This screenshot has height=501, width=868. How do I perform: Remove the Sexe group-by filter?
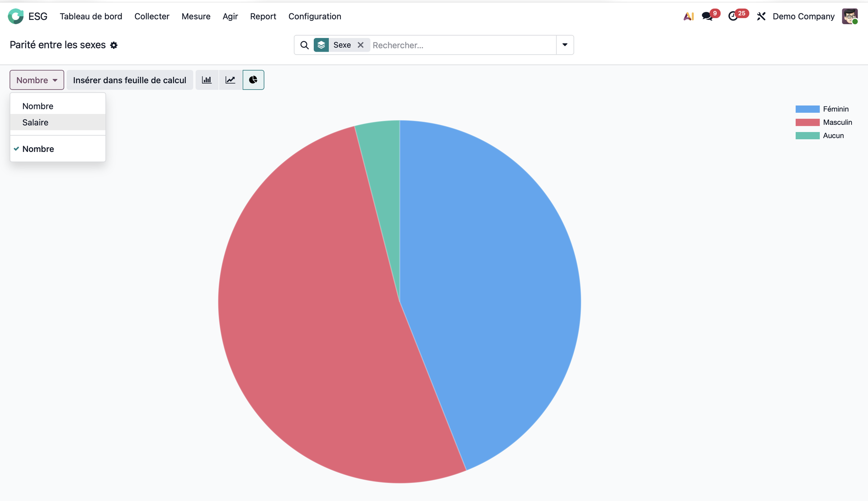click(x=360, y=45)
